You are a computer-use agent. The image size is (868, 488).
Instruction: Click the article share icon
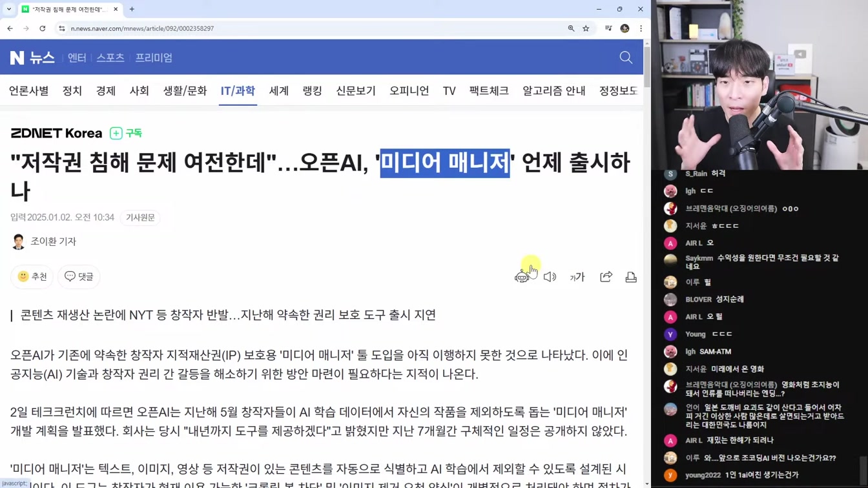click(x=606, y=277)
